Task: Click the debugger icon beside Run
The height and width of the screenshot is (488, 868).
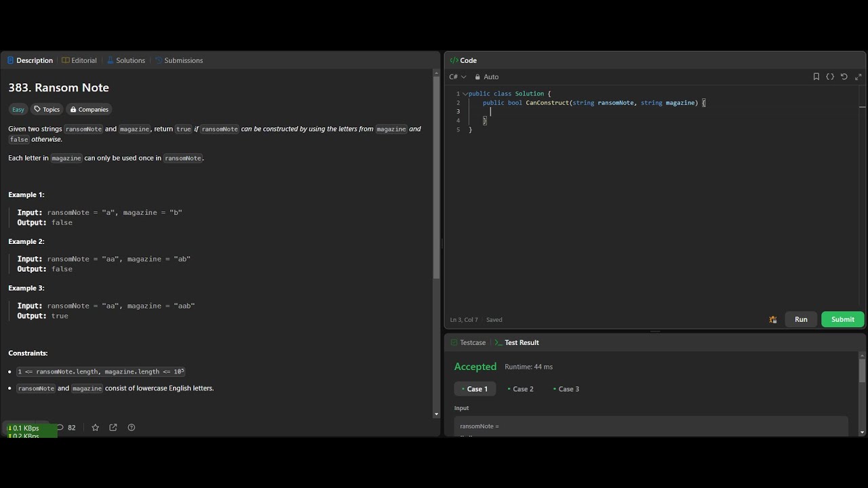Action: tap(773, 319)
